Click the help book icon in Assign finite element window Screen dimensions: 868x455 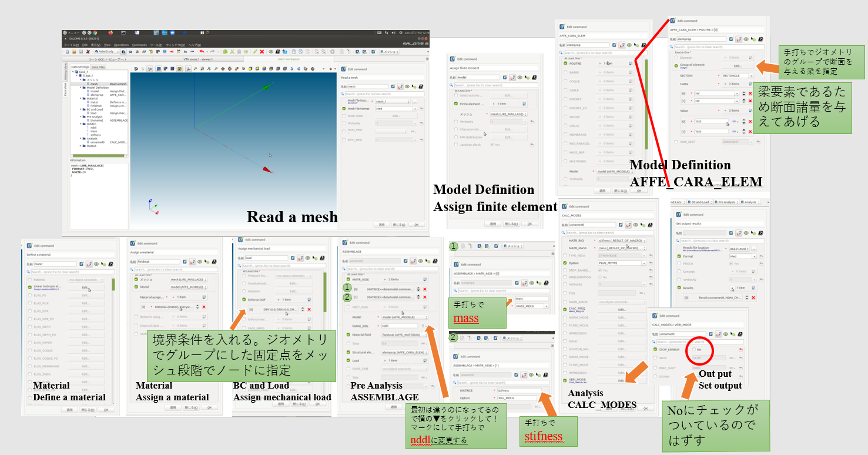point(534,78)
